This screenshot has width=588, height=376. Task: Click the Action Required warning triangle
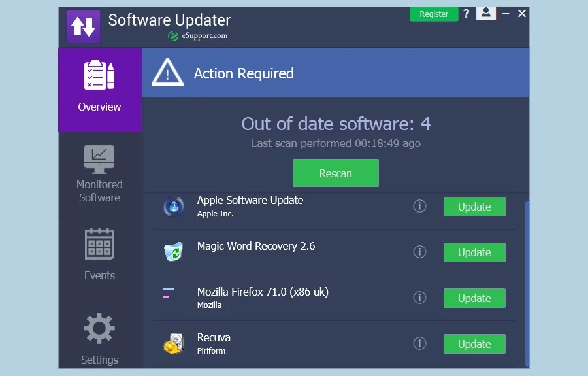tap(168, 73)
